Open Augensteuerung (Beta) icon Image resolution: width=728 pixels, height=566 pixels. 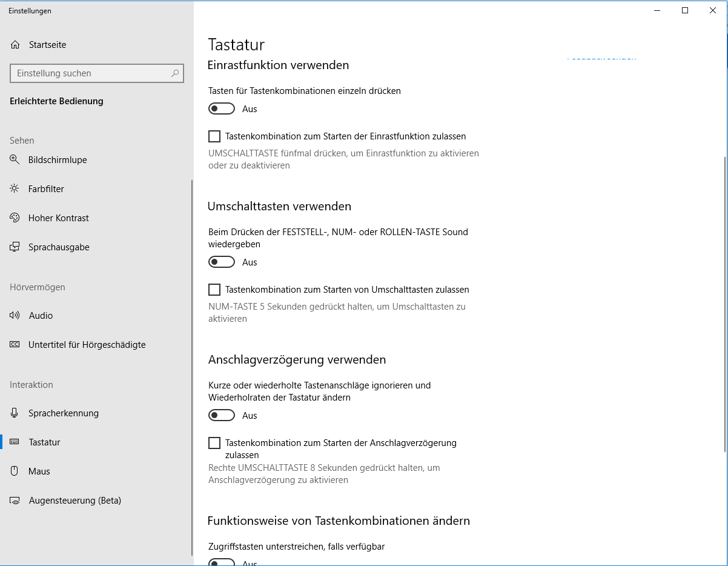pyautogui.click(x=15, y=501)
